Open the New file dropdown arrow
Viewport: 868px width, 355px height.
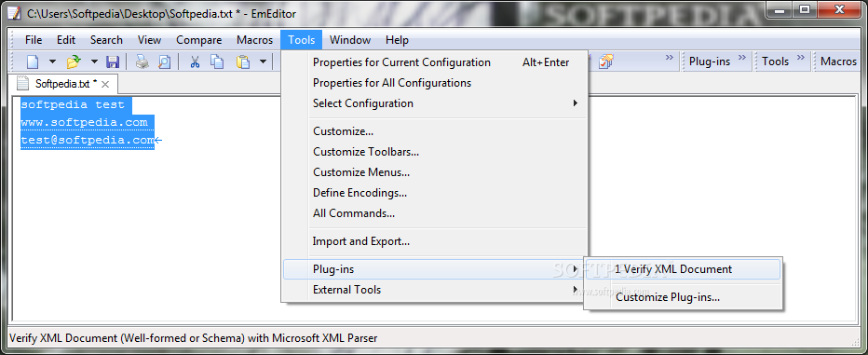pos(52,61)
